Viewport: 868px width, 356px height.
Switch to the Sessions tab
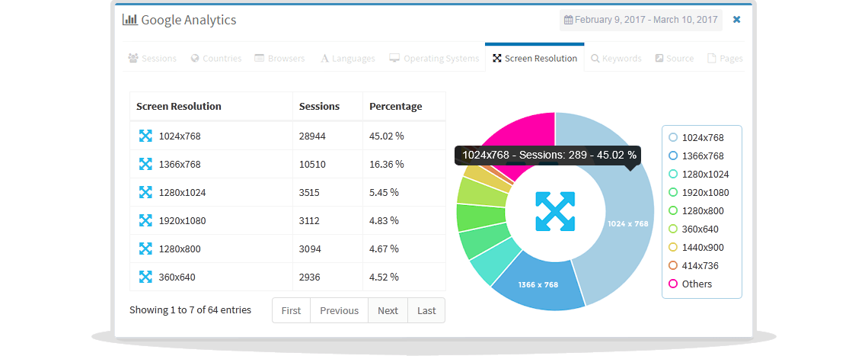[152, 58]
